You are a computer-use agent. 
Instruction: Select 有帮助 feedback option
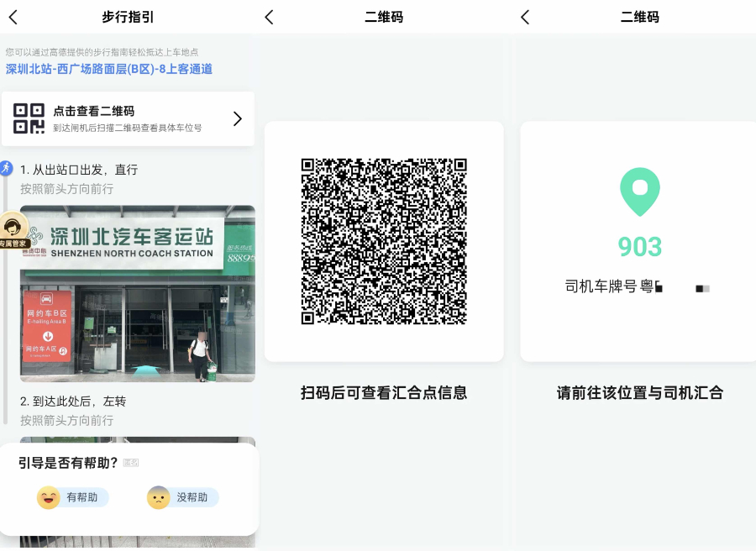tap(73, 497)
